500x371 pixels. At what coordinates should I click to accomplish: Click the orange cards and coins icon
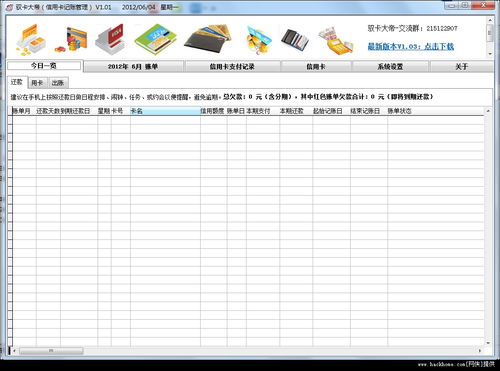coord(31,40)
